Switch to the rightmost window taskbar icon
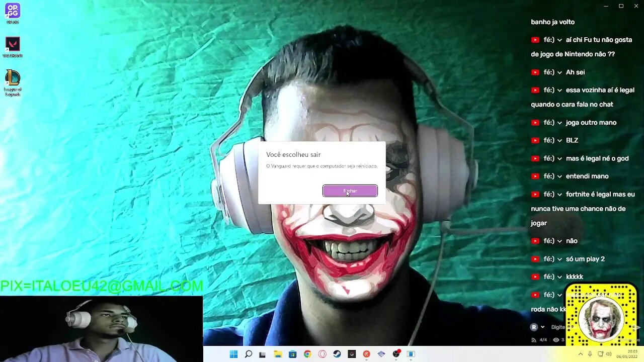Image resolution: width=644 pixels, height=362 pixels. (411, 354)
